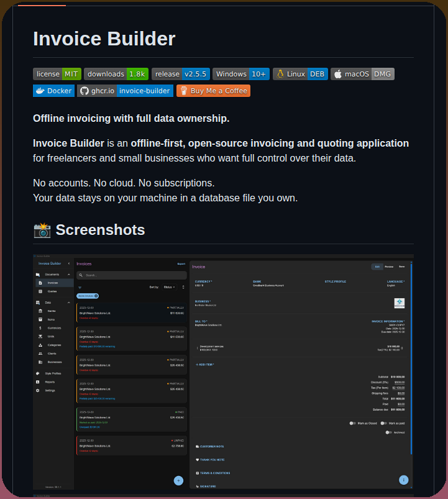Expand the SIGNATURE section

click(x=206, y=487)
